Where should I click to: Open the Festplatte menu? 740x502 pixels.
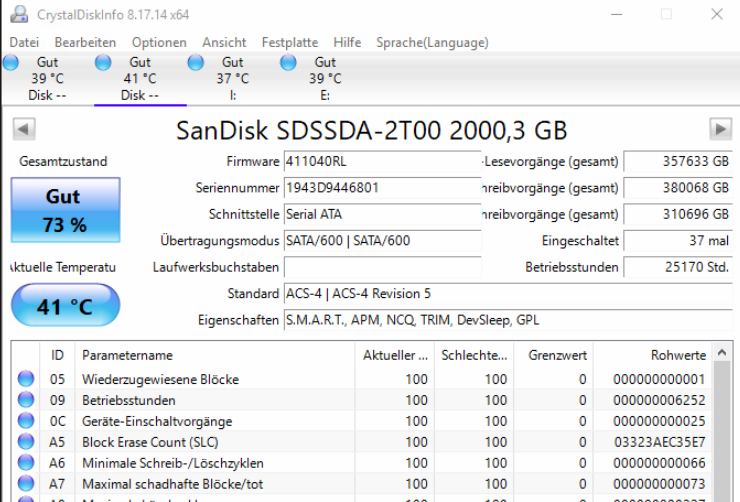click(x=290, y=42)
